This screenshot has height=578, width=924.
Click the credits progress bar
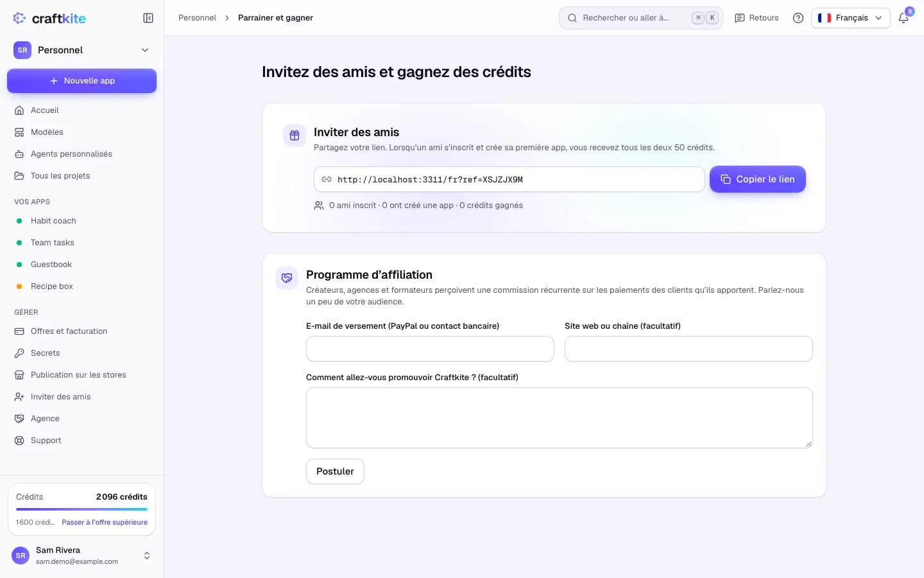point(81,509)
